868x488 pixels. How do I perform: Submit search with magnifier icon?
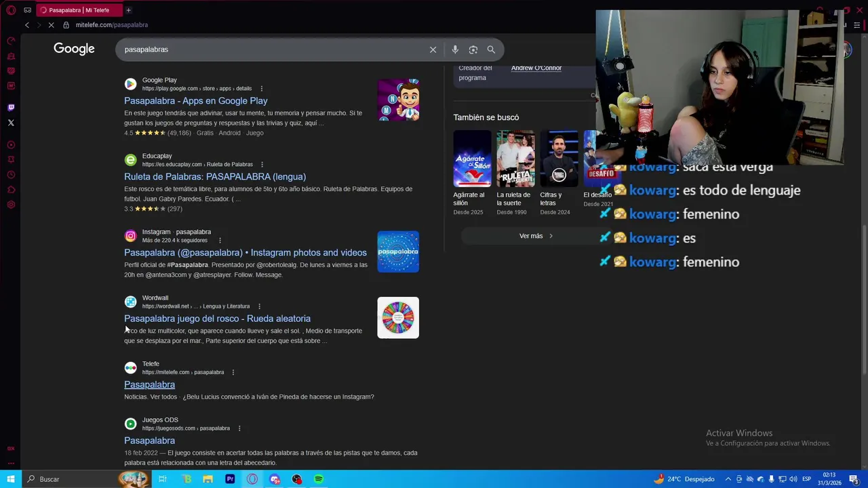pyautogui.click(x=491, y=49)
